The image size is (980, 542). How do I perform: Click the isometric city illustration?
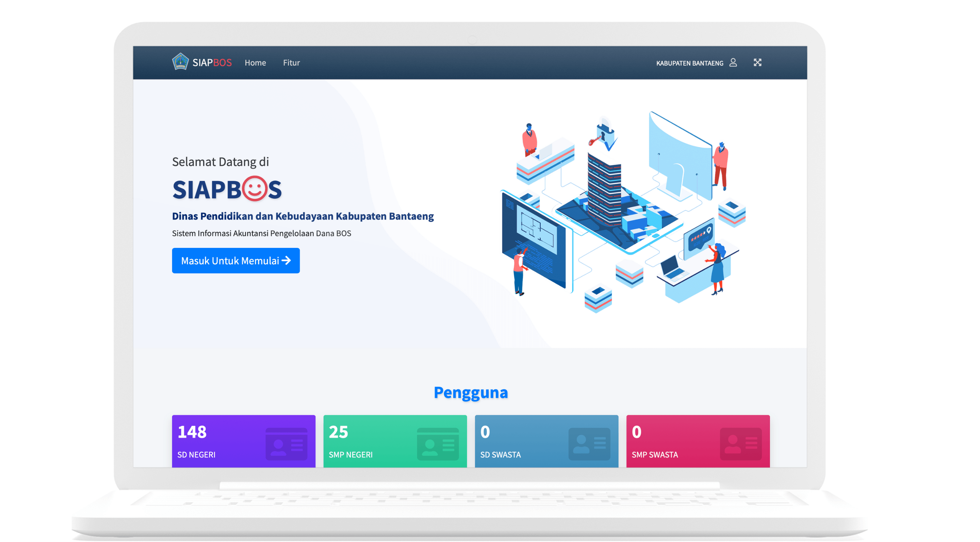[623, 212]
